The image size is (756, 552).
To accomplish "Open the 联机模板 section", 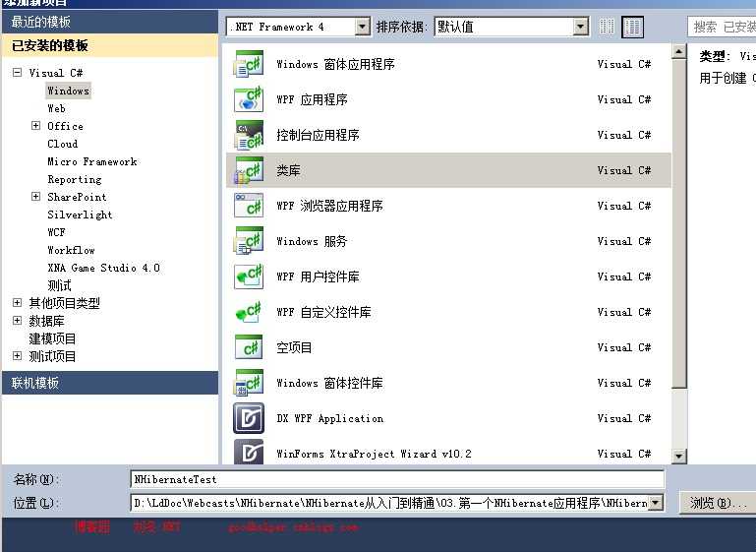I will pyautogui.click(x=110, y=383).
